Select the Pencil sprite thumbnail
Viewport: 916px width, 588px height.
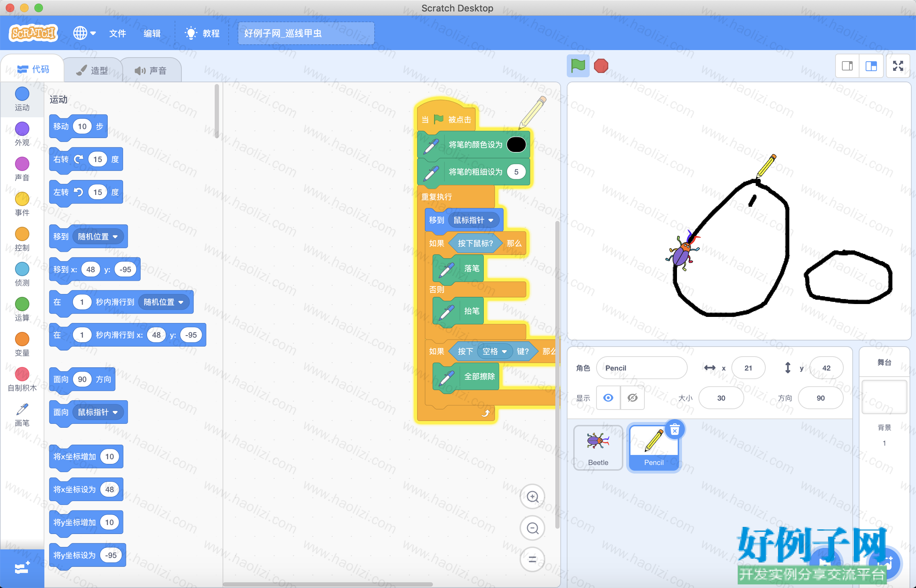[654, 448]
